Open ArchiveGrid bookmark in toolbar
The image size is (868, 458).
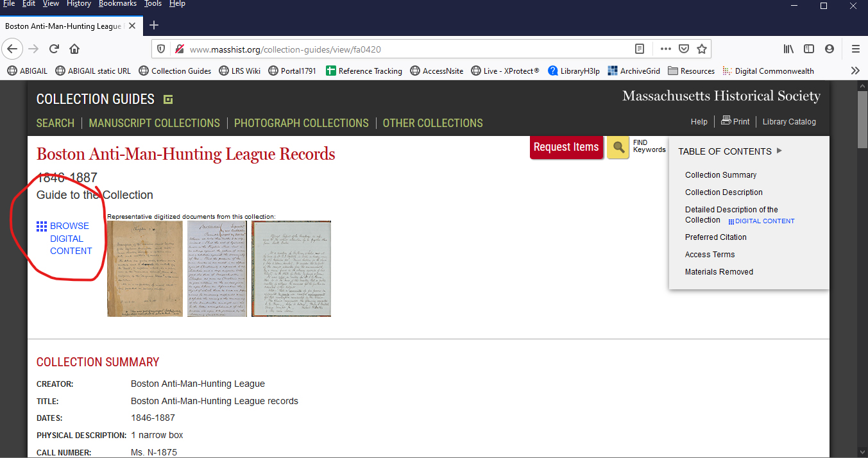click(634, 71)
